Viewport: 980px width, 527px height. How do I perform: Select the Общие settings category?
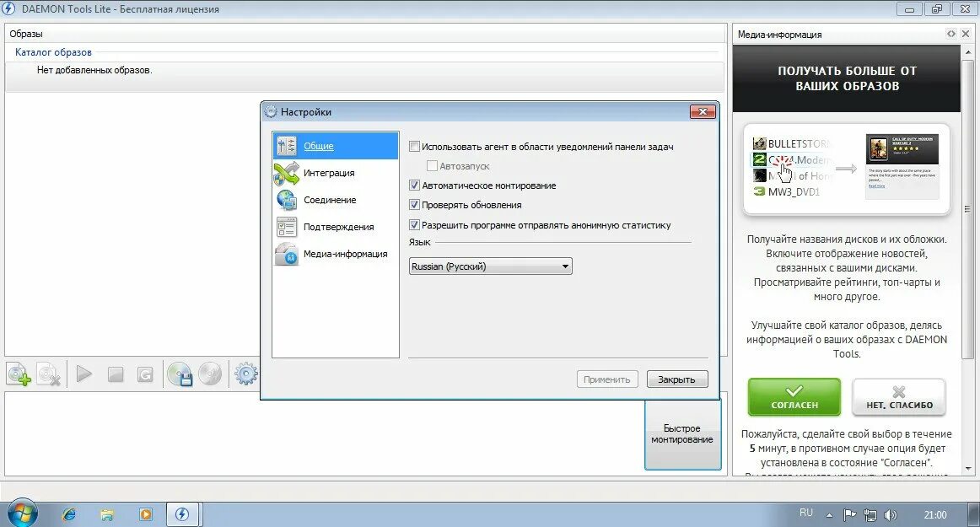click(336, 146)
